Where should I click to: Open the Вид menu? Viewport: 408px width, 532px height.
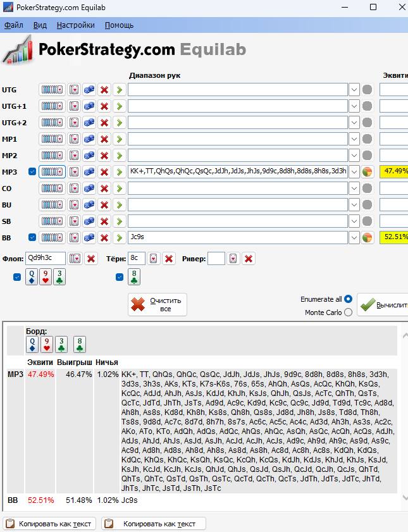click(x=40, y=25)
